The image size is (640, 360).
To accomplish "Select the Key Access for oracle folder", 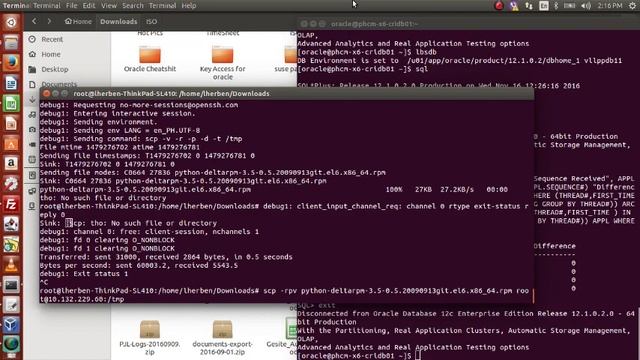I will pyautogui.click(x=222, y=63).
